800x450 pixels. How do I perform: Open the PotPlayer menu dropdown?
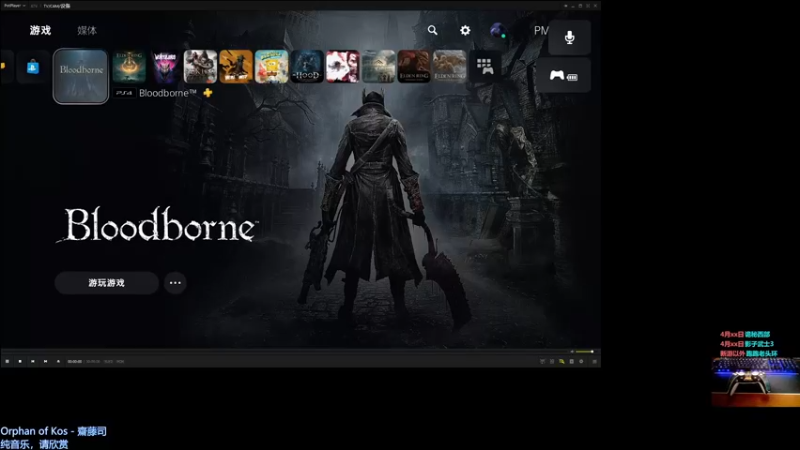14,6
